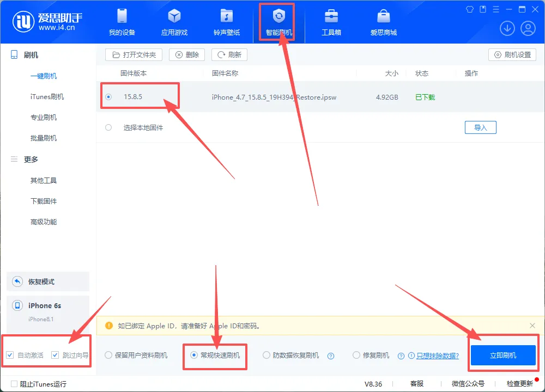Click the iPhone8,1 model text
Image resolution: width=545 pixels, height=392 pixels.
point(41,319)
